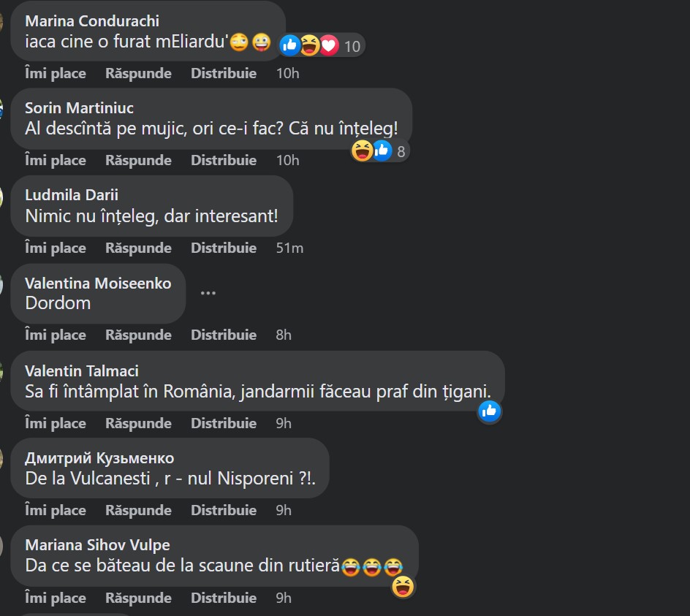The image size is (690, 616).
Task: Like Ludmila Darii's comment via Îmi place
Action: tap(56, 248)
